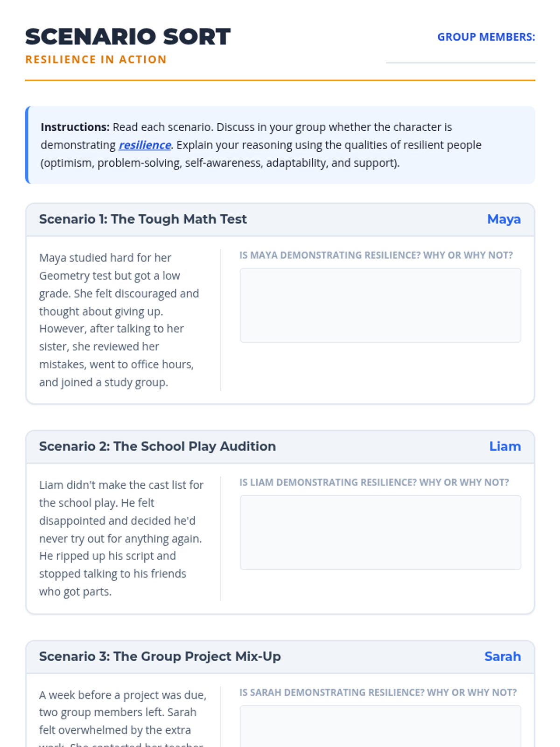Click the Sarah name label
This screenshot has width=560, height=747.
[x=502, y=657]
